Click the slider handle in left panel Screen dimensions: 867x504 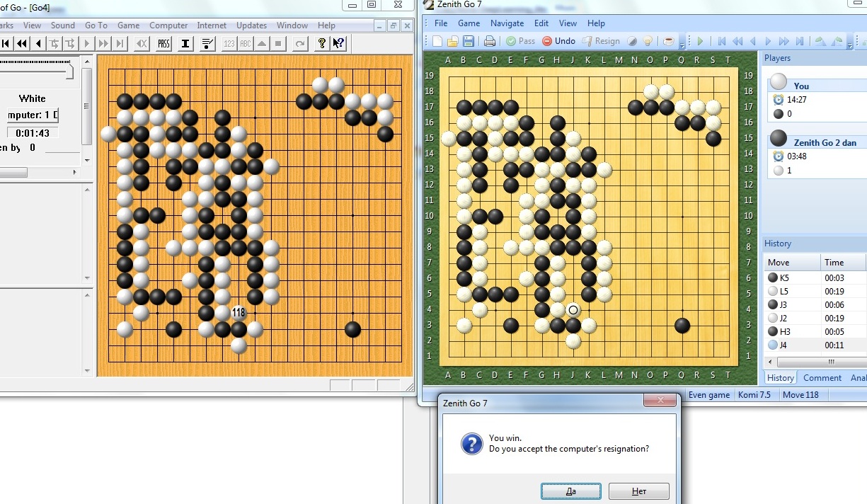[69, 72]
